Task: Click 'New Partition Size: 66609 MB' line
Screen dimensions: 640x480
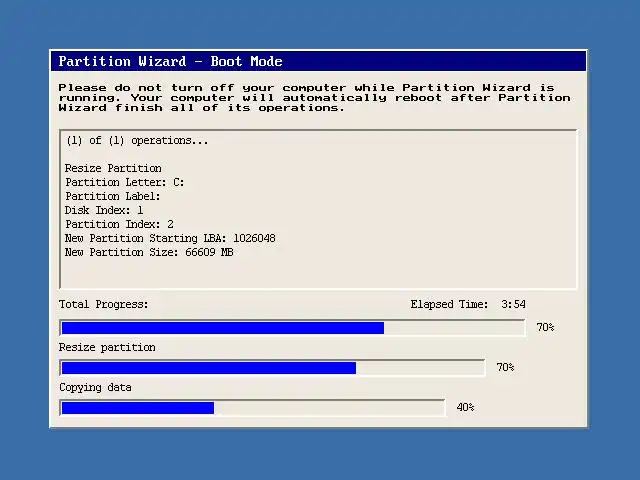Action: pos(149,252)
